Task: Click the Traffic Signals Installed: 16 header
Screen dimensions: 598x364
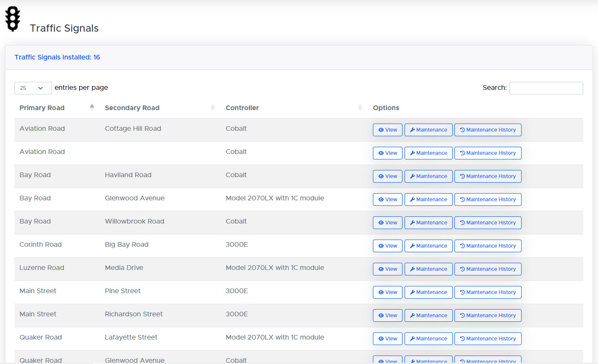Action: pyautogui.click(x=57, y=57)
